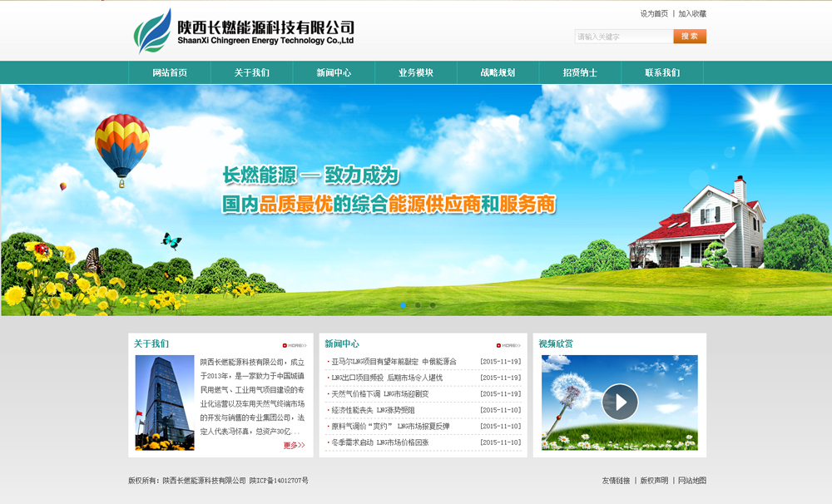
Task: Open news article 天然气价格下调 LNG市场迎剧变
Action: [x=380, y=394]
